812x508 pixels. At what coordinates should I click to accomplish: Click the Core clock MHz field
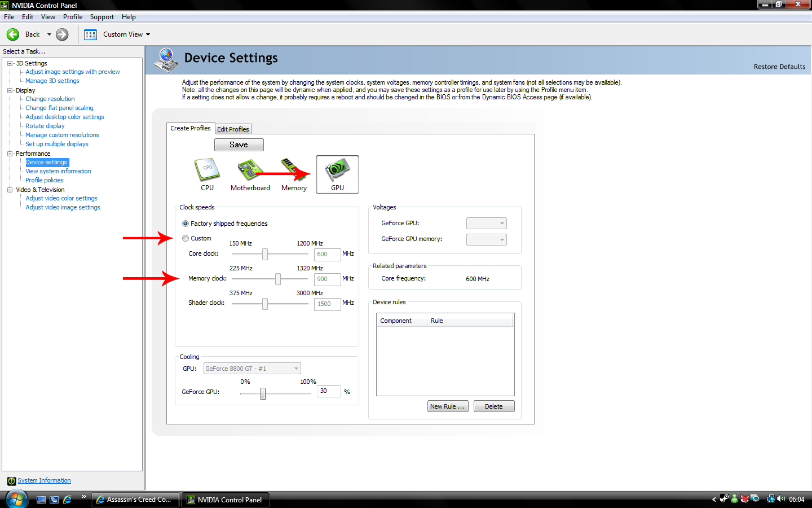(327, 255)
